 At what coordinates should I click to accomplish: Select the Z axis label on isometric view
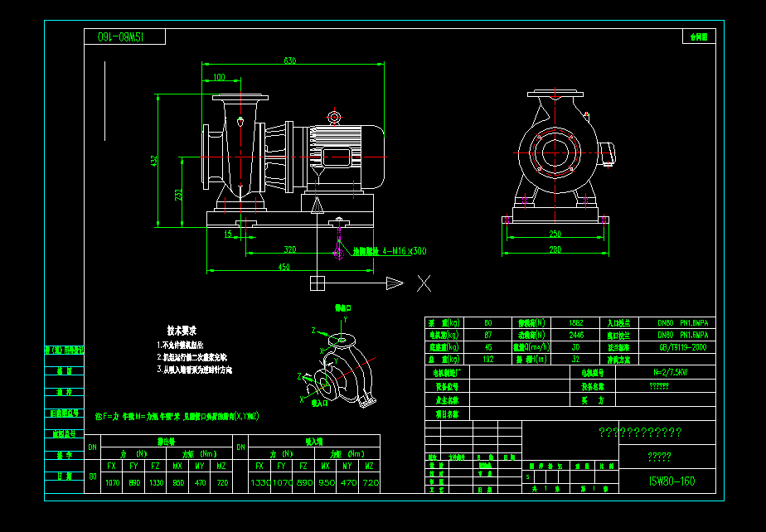click(x=313, y=331)
